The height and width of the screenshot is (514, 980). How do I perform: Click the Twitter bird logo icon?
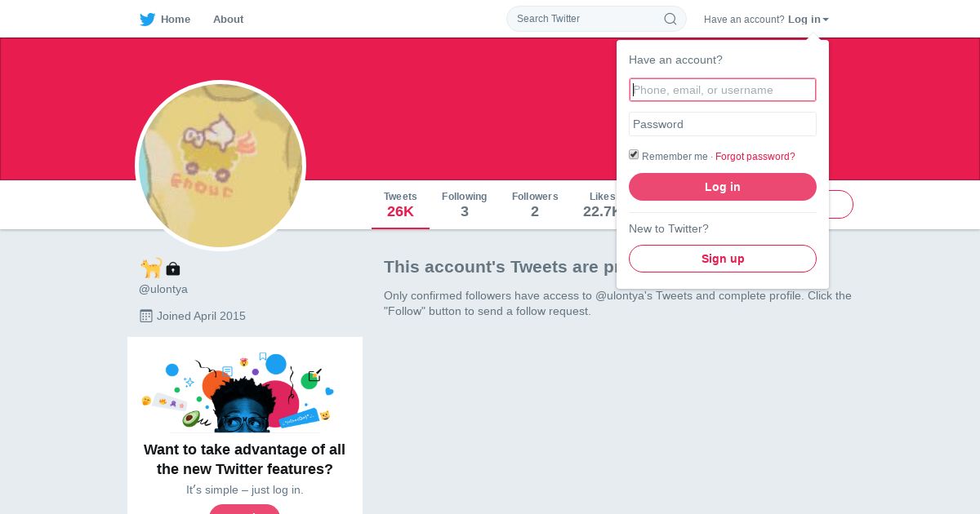147,20
